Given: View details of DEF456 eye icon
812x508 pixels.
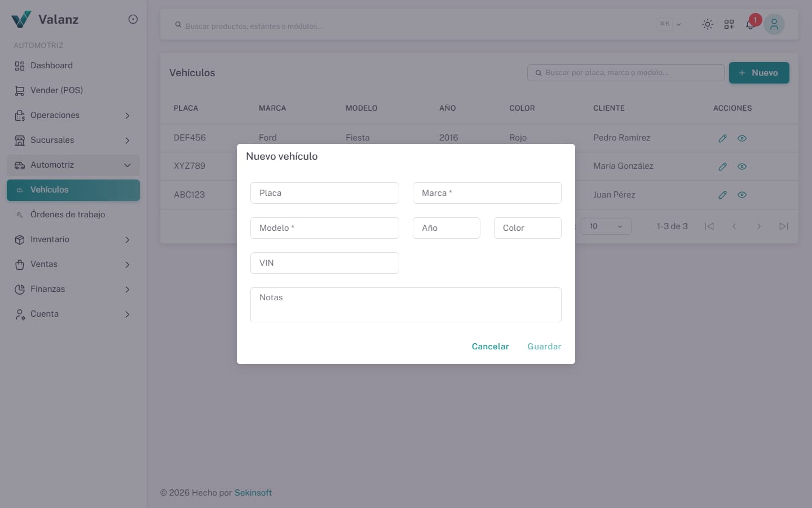Looking at the screenshot, I should tap(742, 138).
